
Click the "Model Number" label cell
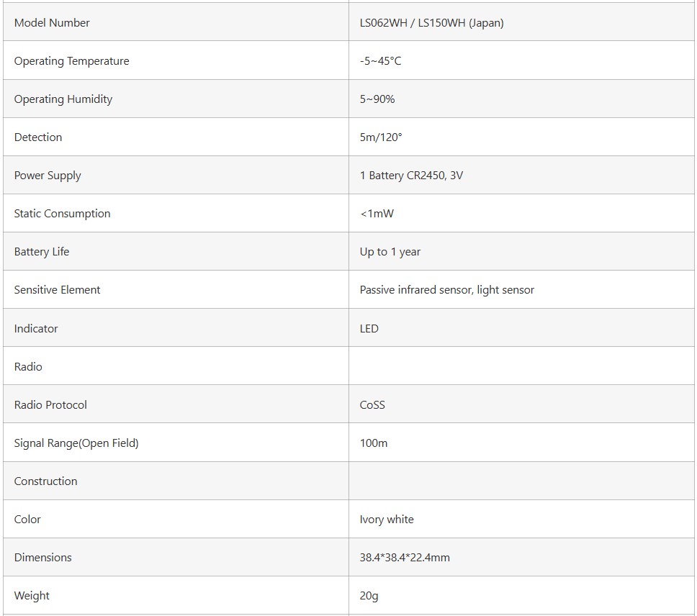click(x=52, y=23)
